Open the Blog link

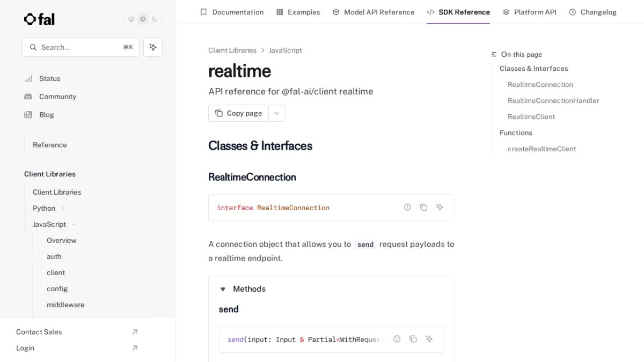[47, 115]
